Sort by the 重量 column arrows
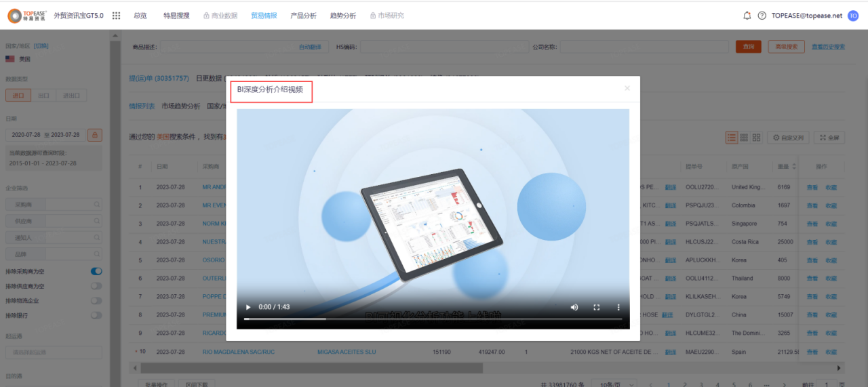868x387 pixels. [x=794, y=166]
